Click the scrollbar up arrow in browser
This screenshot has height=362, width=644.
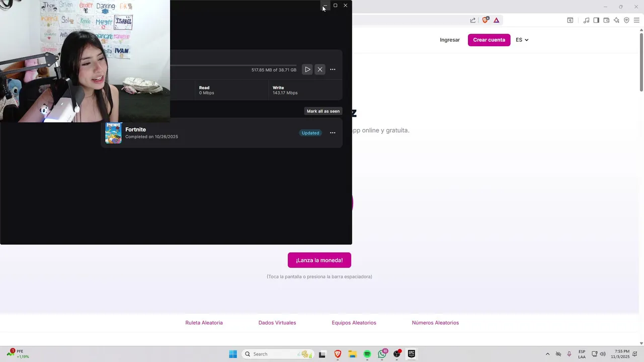click(641, 30)
